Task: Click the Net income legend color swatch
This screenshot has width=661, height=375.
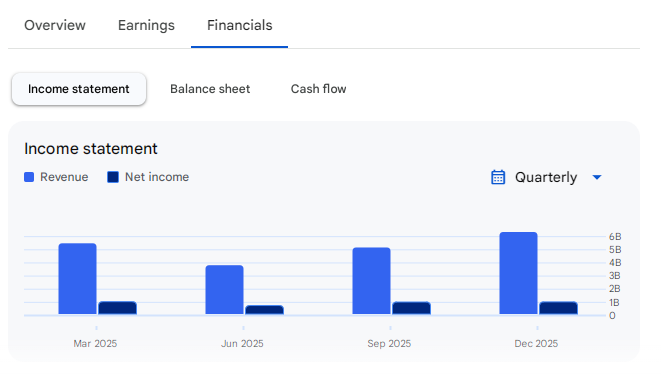Action: [113, 177]
